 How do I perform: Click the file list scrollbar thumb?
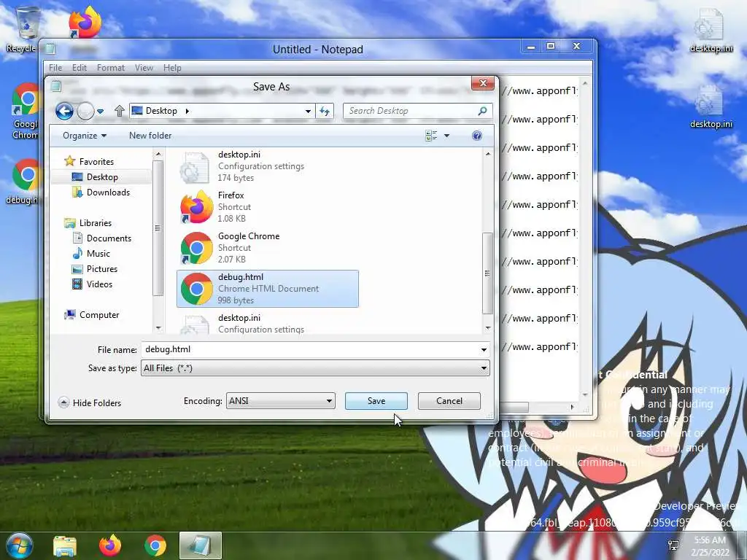tap(487, 273)
